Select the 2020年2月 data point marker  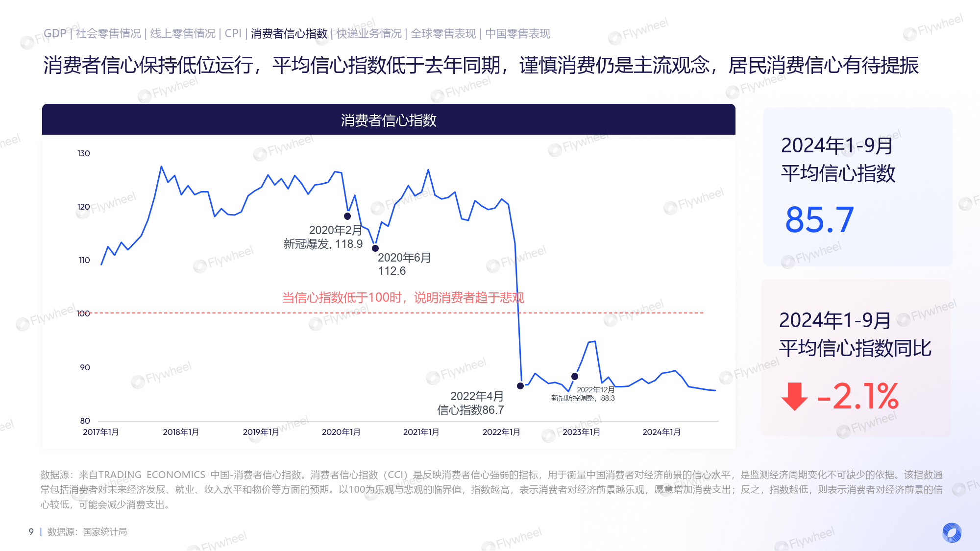coord(347,216)
